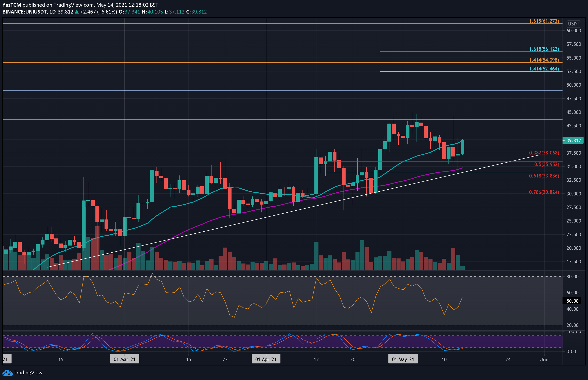The image size is (588, 380).
Task: Click the RSI 50.00 level label
Action: tap(572, 301)
